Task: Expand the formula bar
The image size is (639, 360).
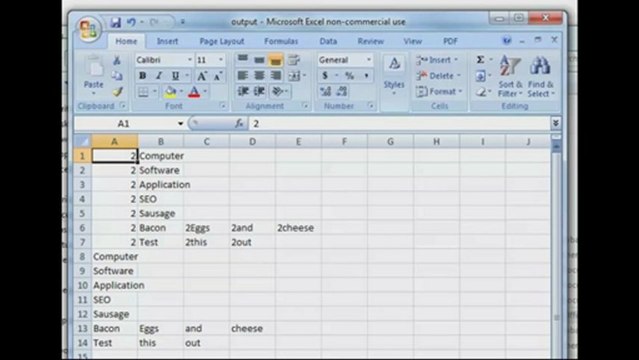Action: tap(555, 123)
